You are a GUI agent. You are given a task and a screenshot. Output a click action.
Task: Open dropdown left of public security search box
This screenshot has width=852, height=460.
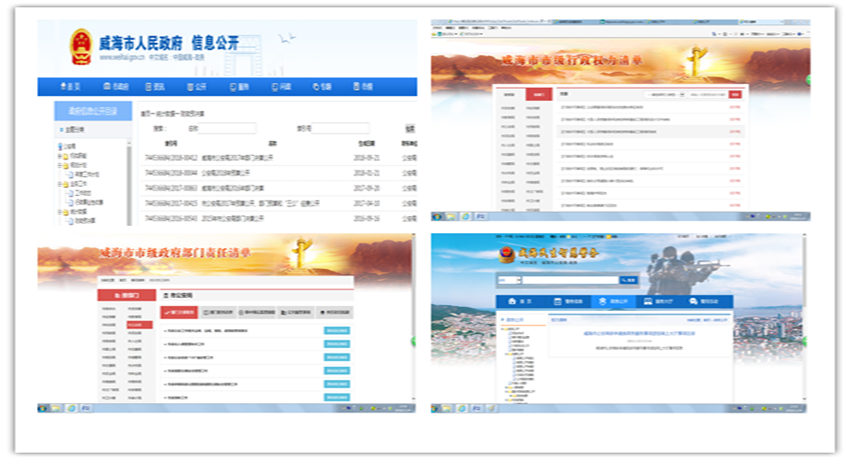click(508, 280)
